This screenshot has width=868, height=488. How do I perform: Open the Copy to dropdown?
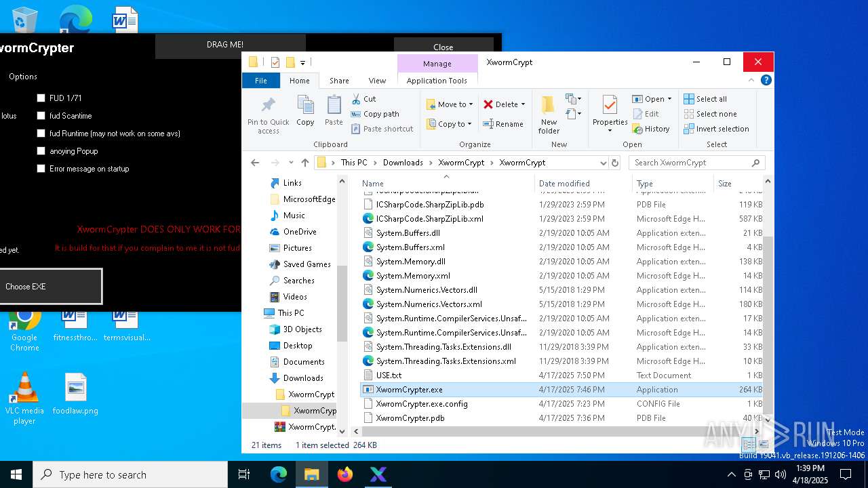pyautogui.click(x=450, y=124)
